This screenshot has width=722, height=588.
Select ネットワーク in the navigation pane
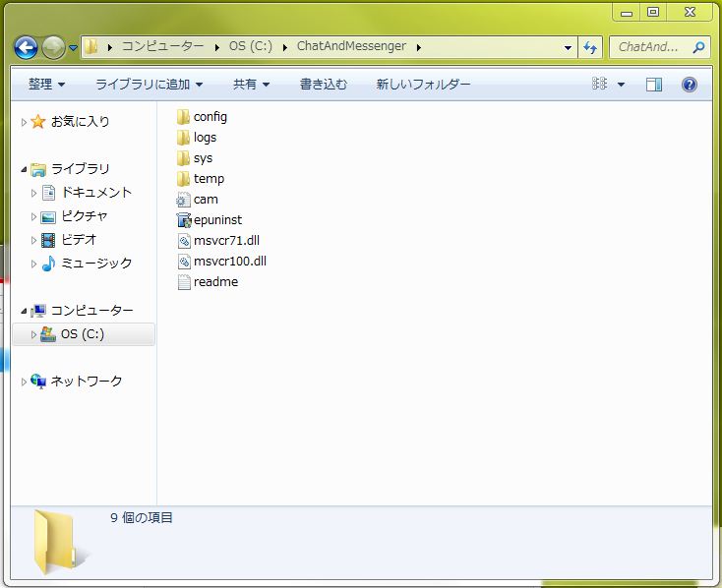click(x=86, y=381)
